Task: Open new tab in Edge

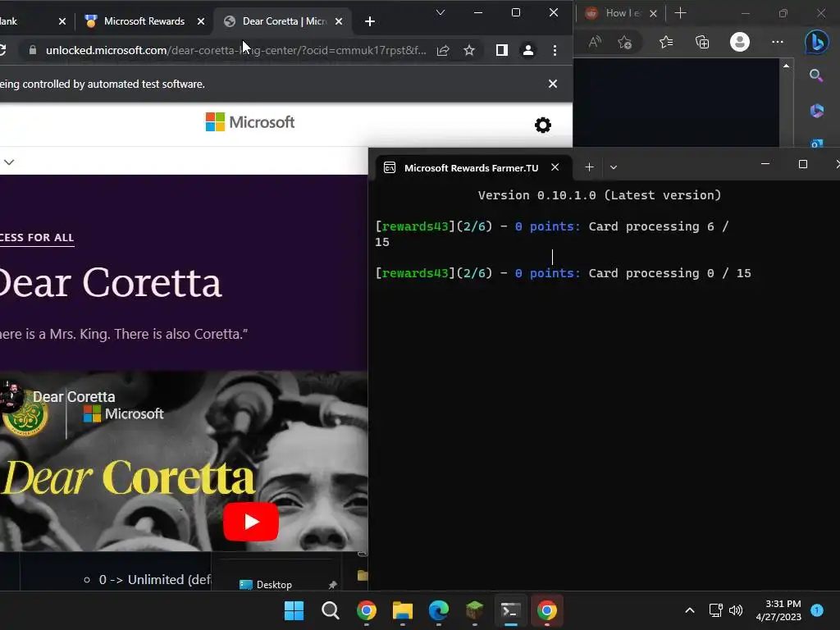Action: pos(680,13)
